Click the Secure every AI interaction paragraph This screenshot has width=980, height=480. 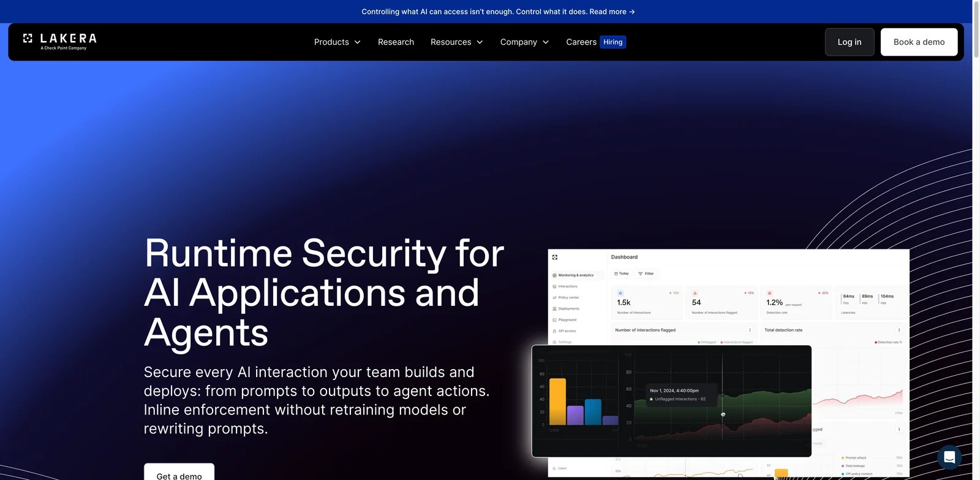[317, 400]
